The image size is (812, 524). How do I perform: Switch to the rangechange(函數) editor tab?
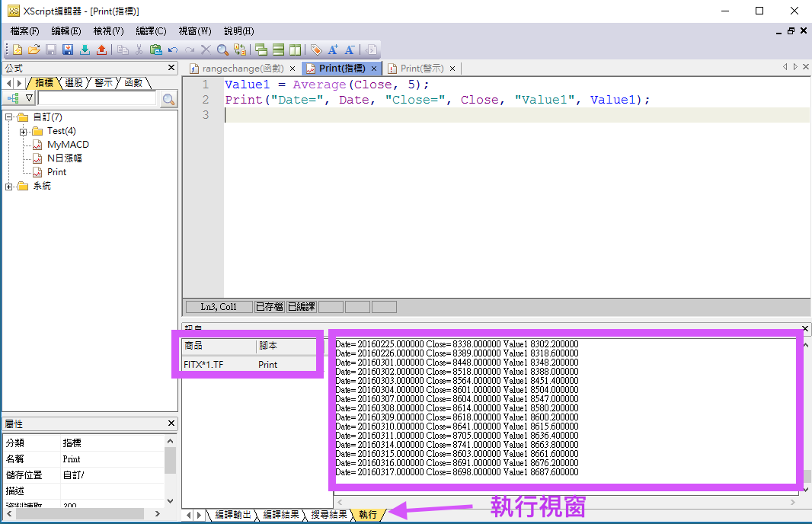242,69
